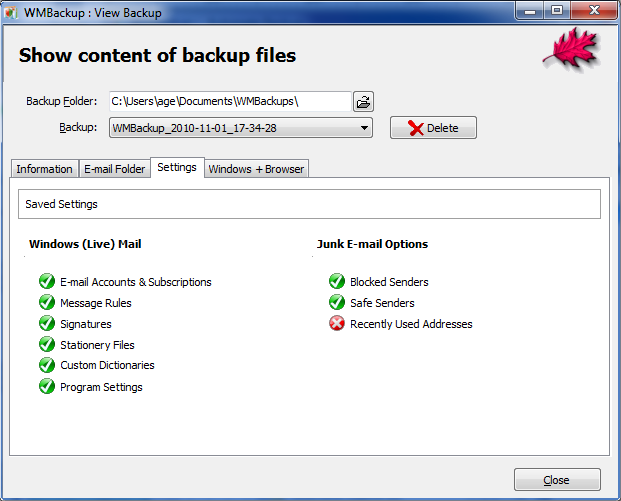Image resolution: width=621 pixels, height=501 pixels.
Task: Click green check beside Custom Dictionaries
Action: pos(46,365)
